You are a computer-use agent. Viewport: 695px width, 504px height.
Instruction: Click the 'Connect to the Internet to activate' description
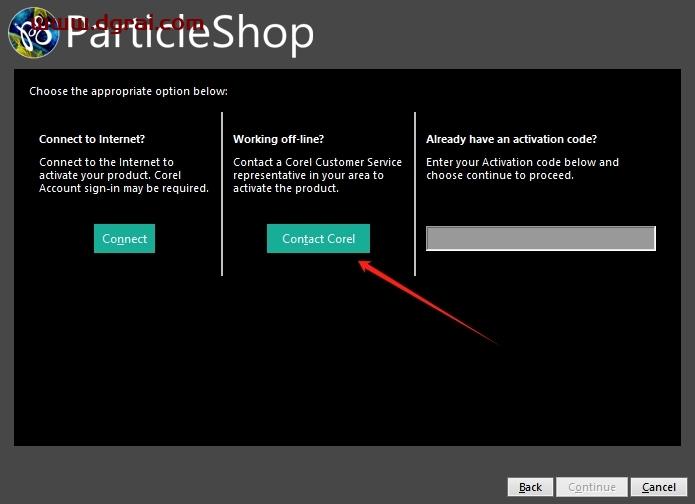pyautogui.click(x=124, y=175)
